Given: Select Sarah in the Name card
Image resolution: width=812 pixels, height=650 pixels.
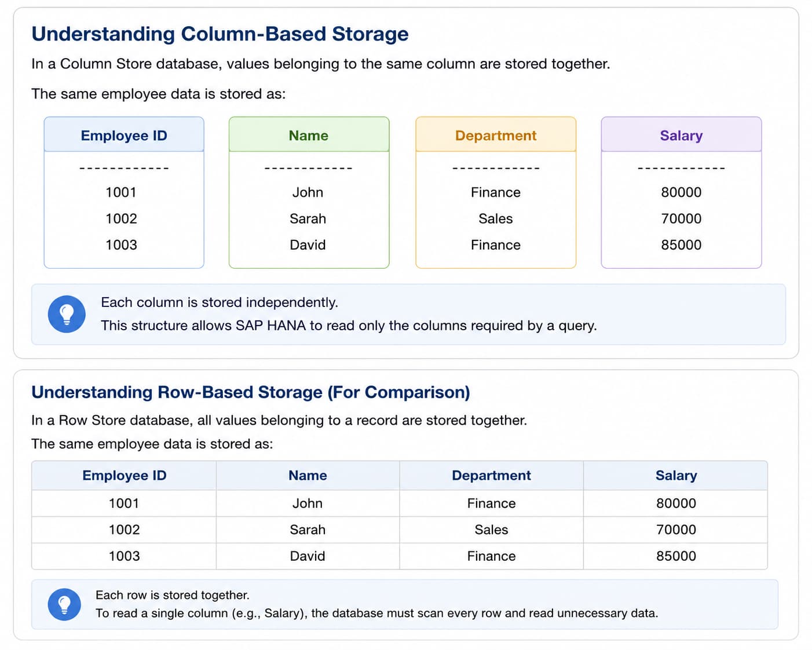Looking at the screenshot, I should click(308, 218).
